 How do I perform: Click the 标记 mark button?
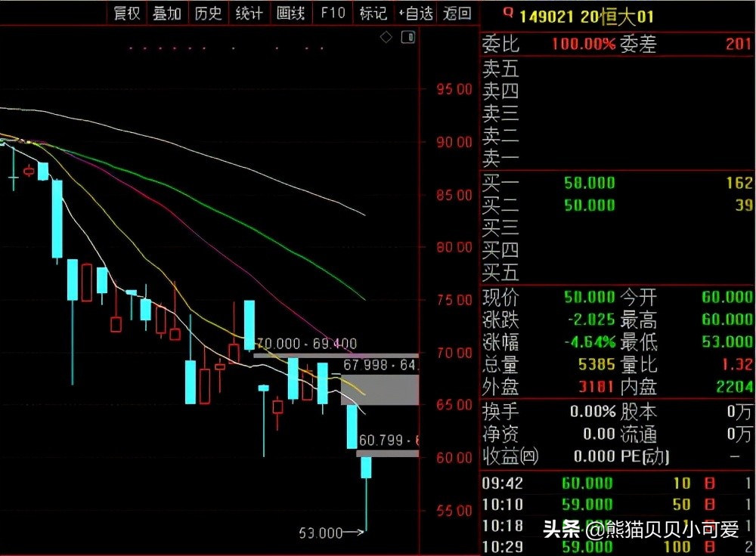pyautogui.click(x=373, y=13)
